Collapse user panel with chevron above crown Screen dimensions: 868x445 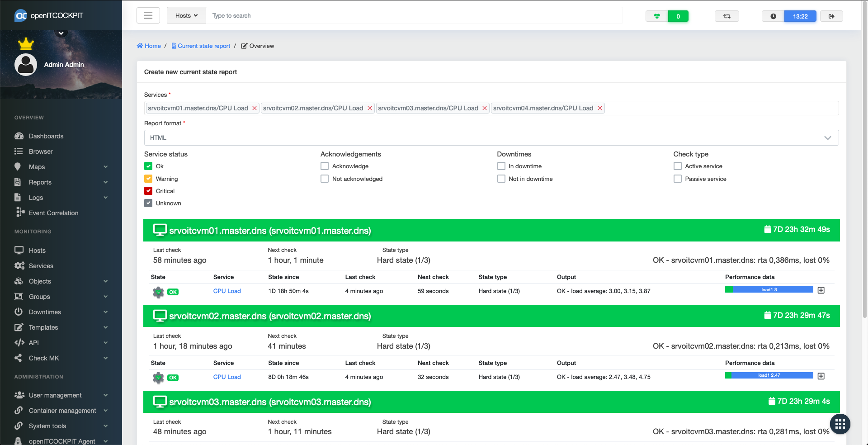pos(61,33)
